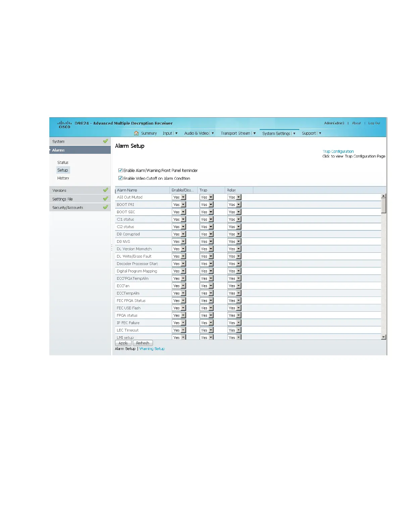This screenshot has height=532, width=411.
Task: Click scrollbar down arrow in alarm table
Action: [x=383, y=337]
